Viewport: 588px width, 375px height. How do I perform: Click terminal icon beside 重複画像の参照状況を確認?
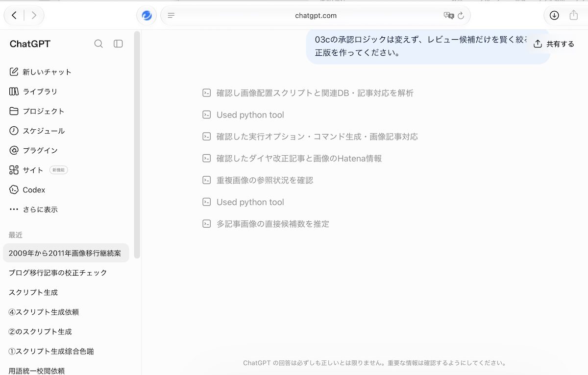pos(207,180)
